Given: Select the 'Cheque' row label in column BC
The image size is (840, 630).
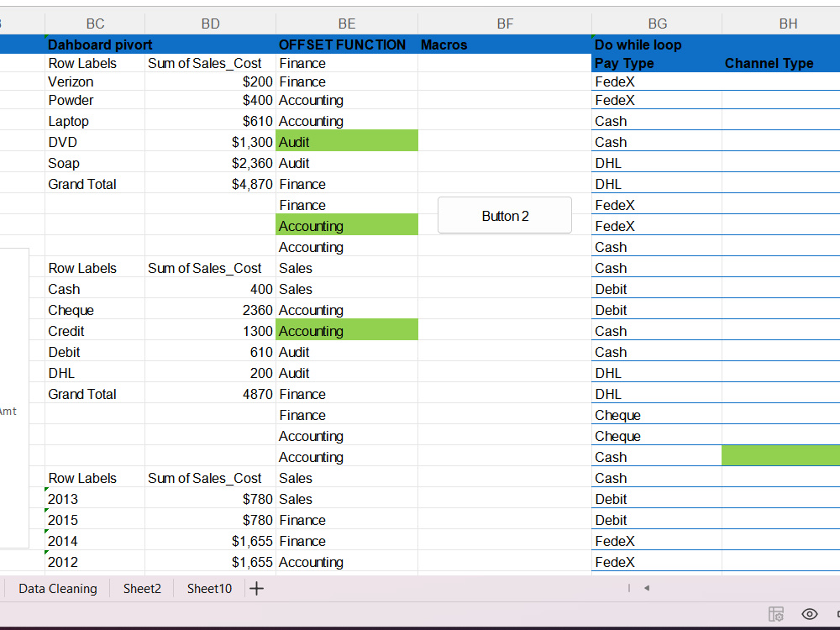Looking at the screenshot, I should [x=95, y=310].
